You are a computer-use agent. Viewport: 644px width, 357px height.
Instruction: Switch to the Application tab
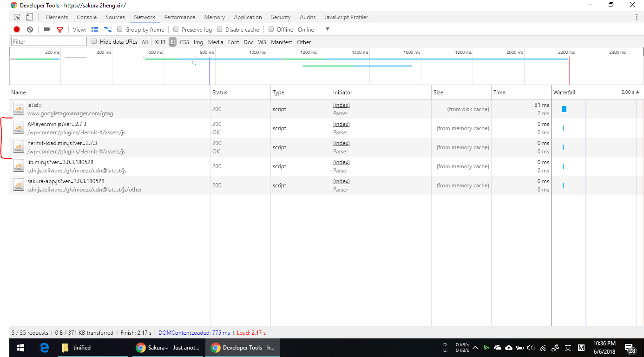(x=248, y=17)
